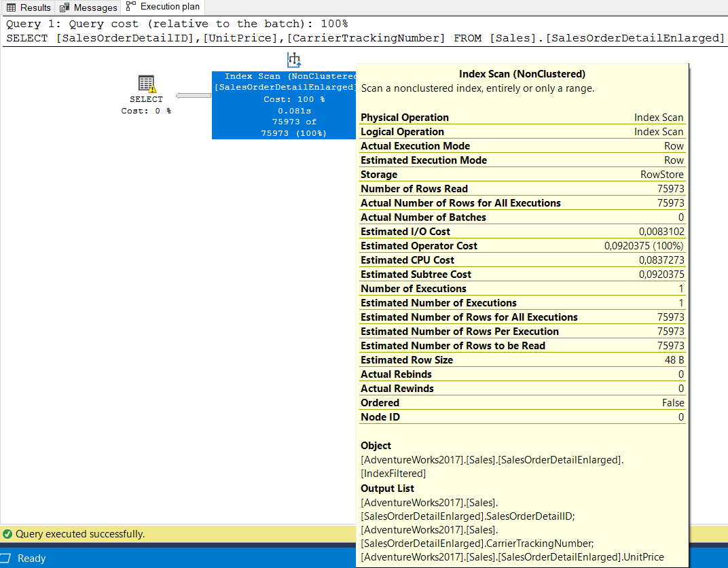Click the SELECT operator icon

pyautogui.click(x=147, y=84)
